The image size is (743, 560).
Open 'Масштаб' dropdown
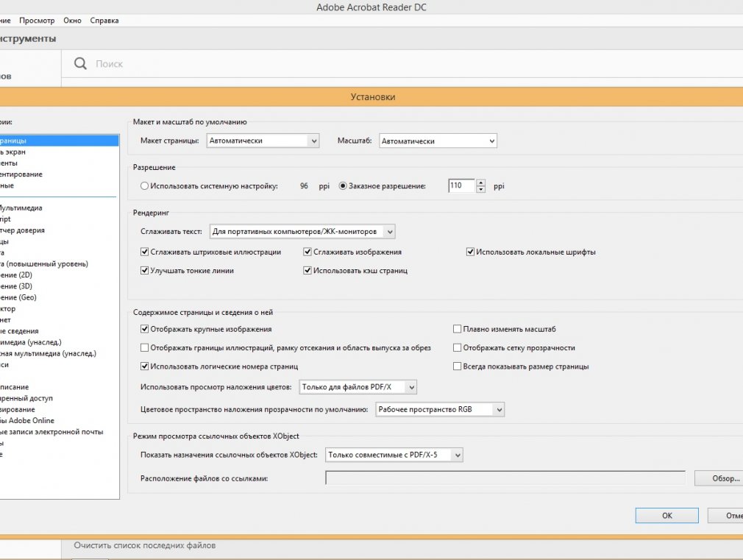pyautogui.click(x=438, y=141)
